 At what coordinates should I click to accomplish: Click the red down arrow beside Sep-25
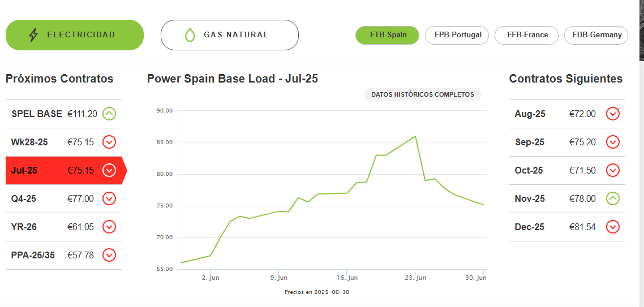(x=613, y=142)
